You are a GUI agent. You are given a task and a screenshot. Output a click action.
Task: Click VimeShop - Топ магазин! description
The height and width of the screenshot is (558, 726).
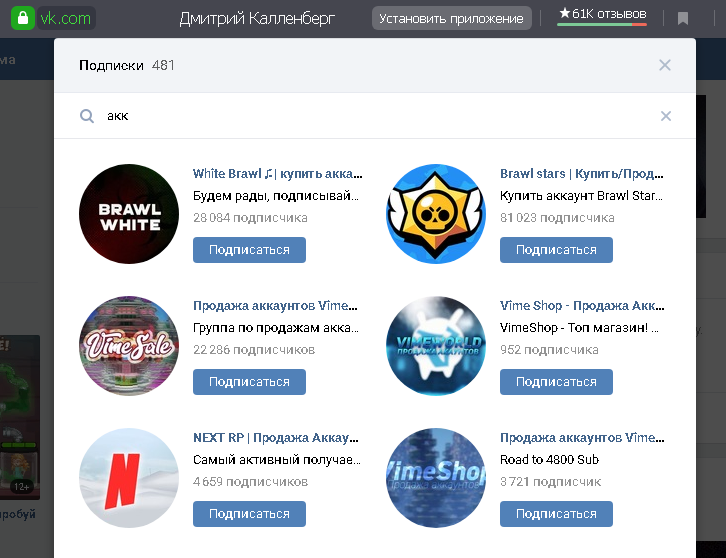point(579,328)
